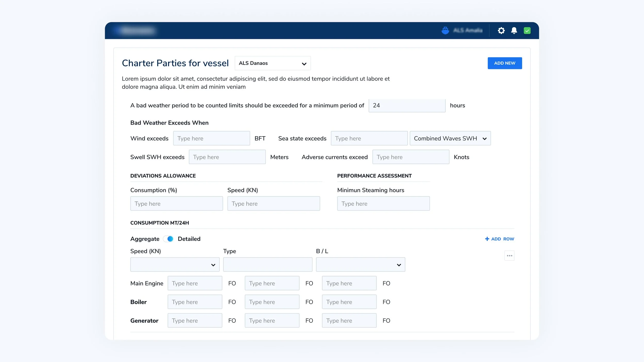
Task: Click Minimun Steaming hours input
Action: [x=383, y=204]
